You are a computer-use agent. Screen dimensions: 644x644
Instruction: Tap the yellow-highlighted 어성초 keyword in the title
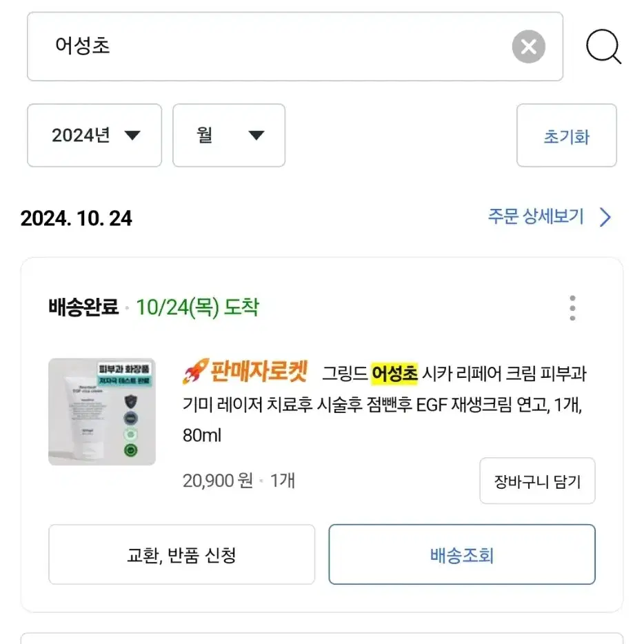[x=394, y=374]
